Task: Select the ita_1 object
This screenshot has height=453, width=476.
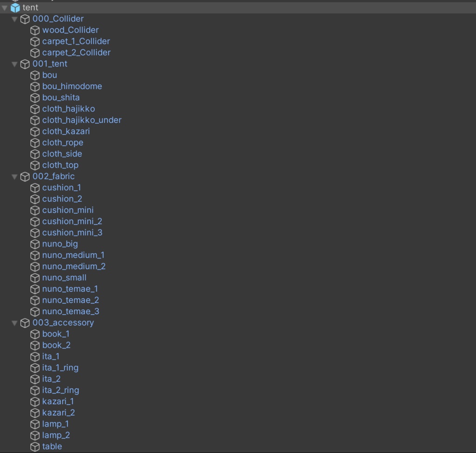Action: pyautogui.click(x=51, y=356)
